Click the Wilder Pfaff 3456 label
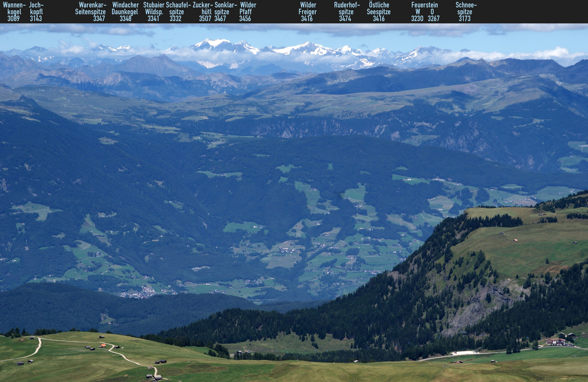This screenshot has width=588, height=382. click(248, 12)
